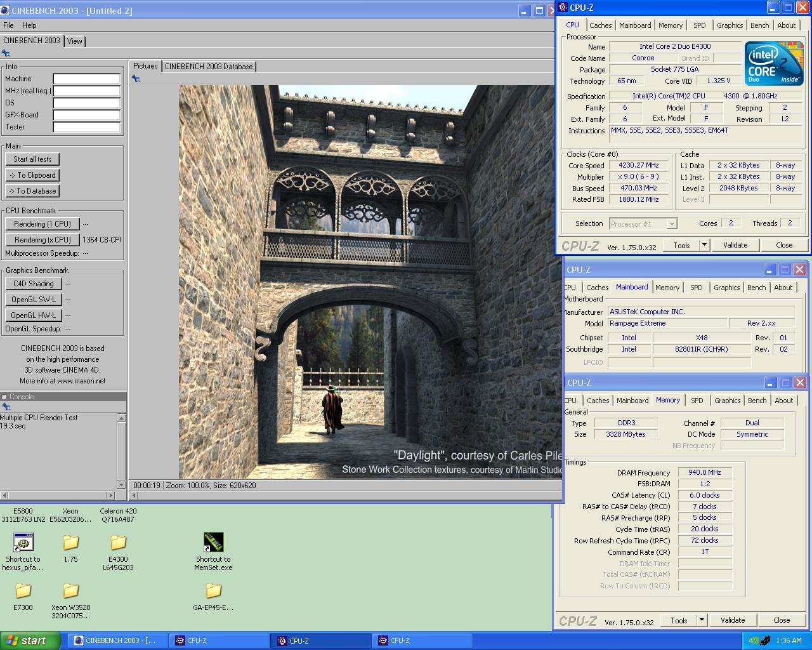Click the first CPU-Z taskbar button

click(x=219, y=640)
